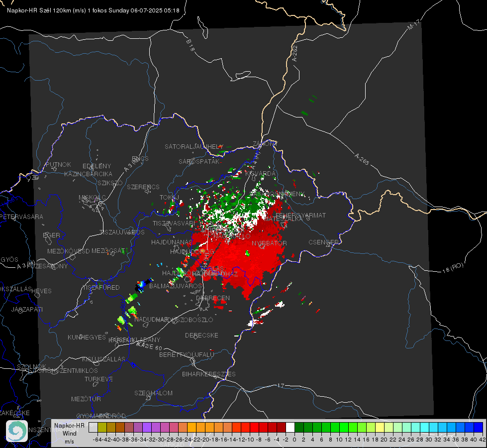Click the HAJDUSZOBOSZLO label
The height and width of the screenshot is (448, 487).
pyautogui.click(x=184, y=320)
